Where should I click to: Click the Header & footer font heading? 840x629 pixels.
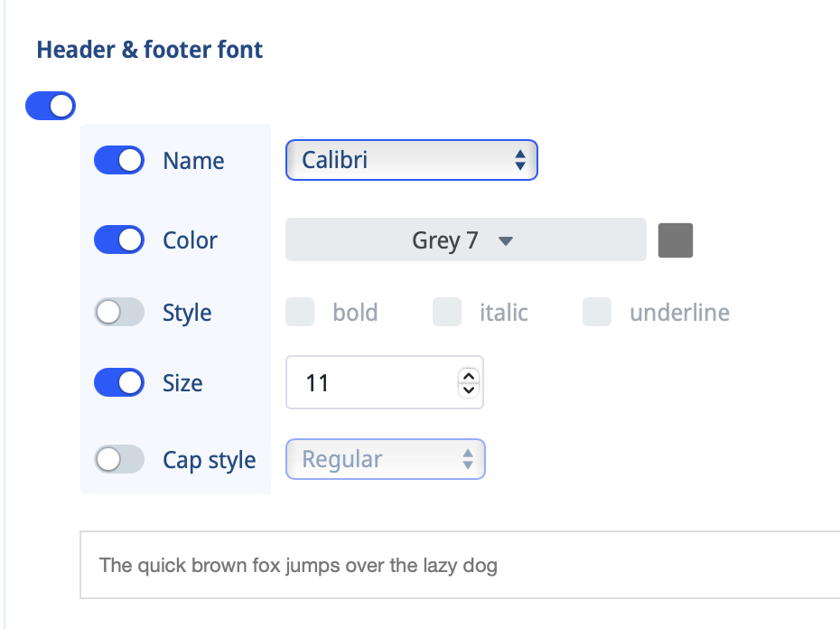(149, 50)
